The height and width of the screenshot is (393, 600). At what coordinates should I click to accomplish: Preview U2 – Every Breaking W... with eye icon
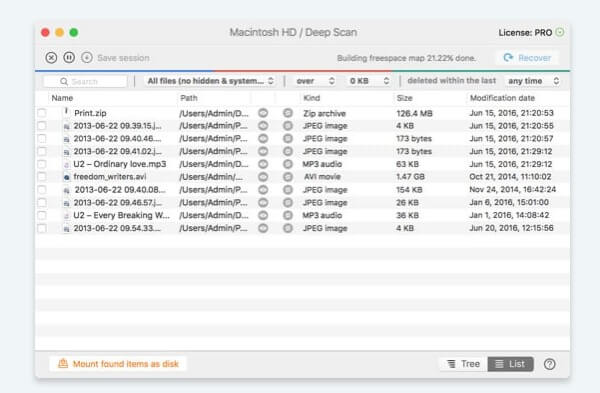263,215
